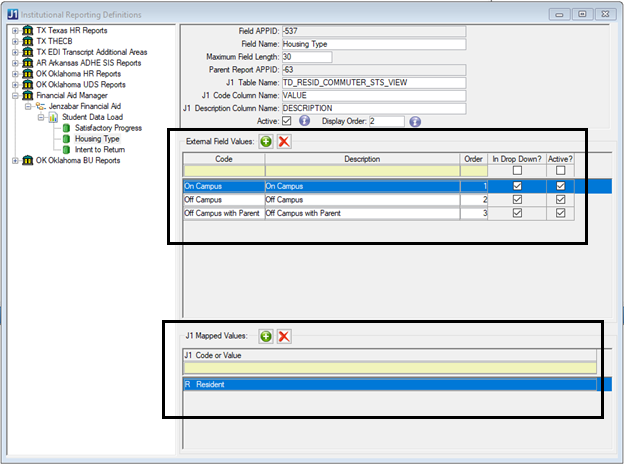Click the J1 application icon in title bar
624x465 pixels.
[12, 14]
